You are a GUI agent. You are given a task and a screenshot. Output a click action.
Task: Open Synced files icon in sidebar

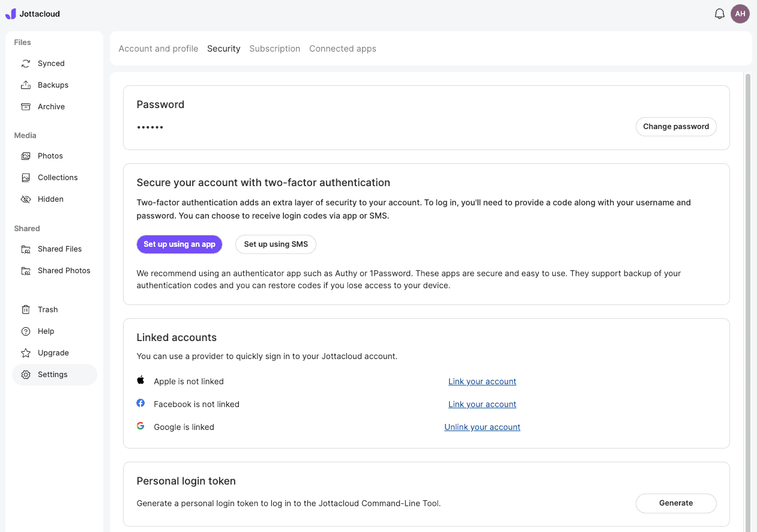[x=26, y=64]
